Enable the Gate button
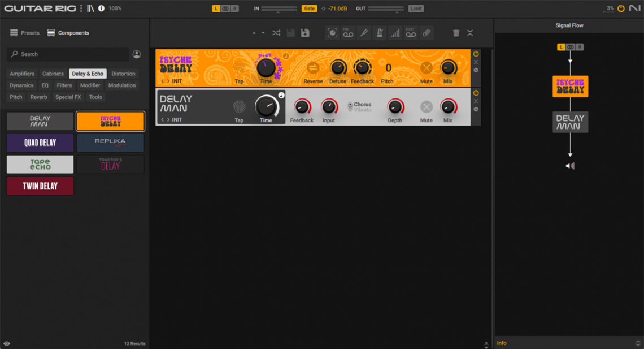This screenshot has width=644, height=349. [308, 8]
